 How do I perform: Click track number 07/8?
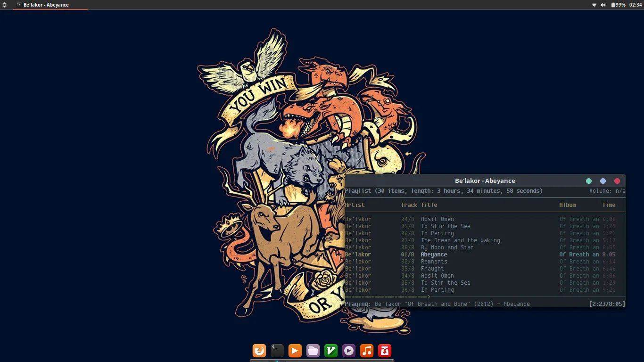(x=408, y=240)
